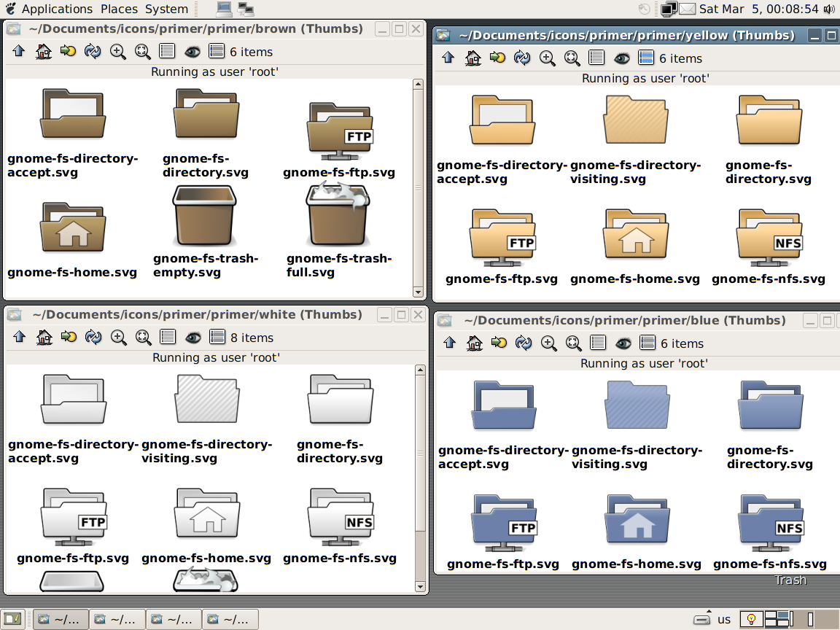Click the clock showing Sat Mar 5
The height and width of the screenshot is (630, 840).
[759, 9]
